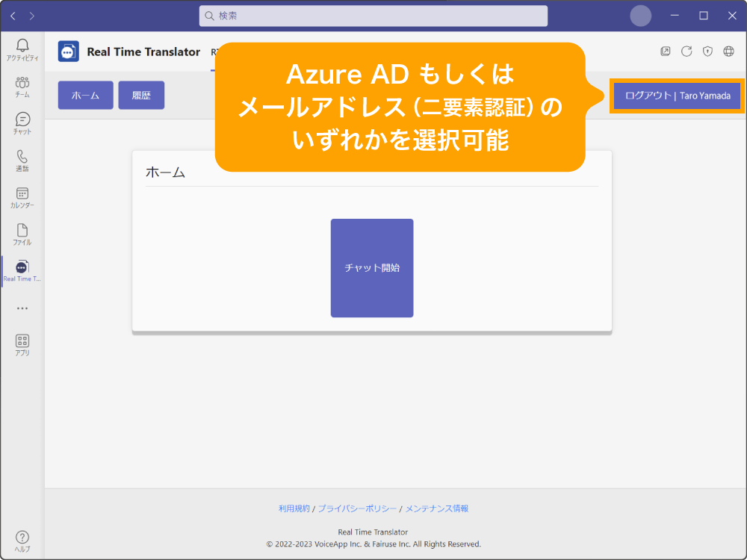Go back with the navigation arrow
Screen dimensions: 747x560
13,16
